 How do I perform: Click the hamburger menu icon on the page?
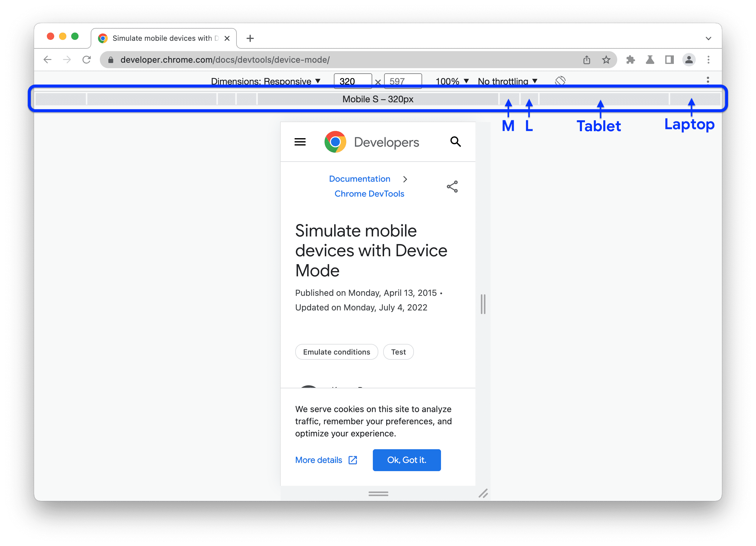[x=299, y=143]
